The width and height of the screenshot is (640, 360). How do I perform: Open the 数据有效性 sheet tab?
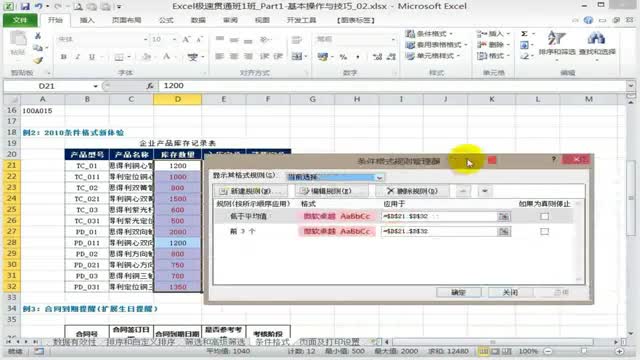75,342
